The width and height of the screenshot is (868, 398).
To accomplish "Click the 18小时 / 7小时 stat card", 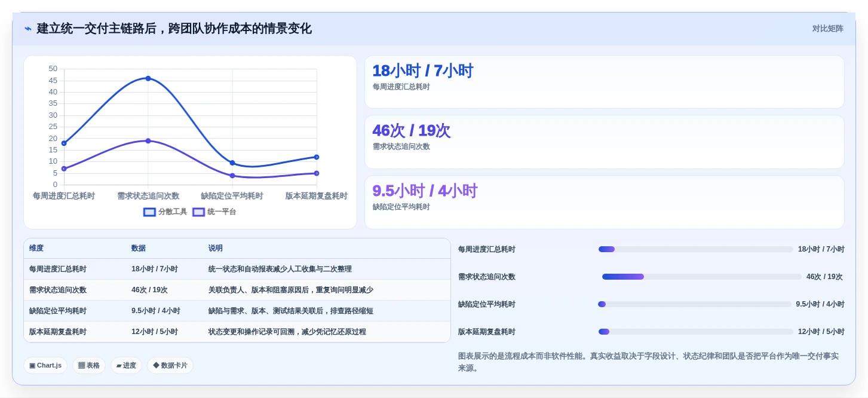I will tap(605, 82).
